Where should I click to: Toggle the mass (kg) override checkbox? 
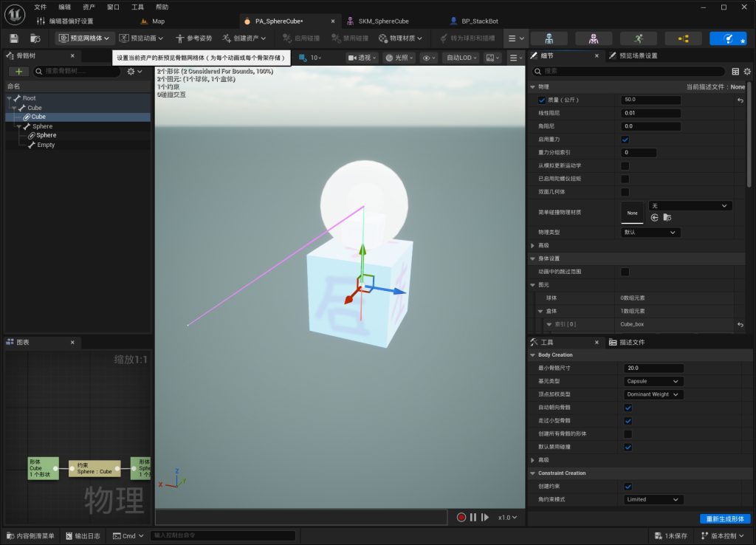point(542,100)
